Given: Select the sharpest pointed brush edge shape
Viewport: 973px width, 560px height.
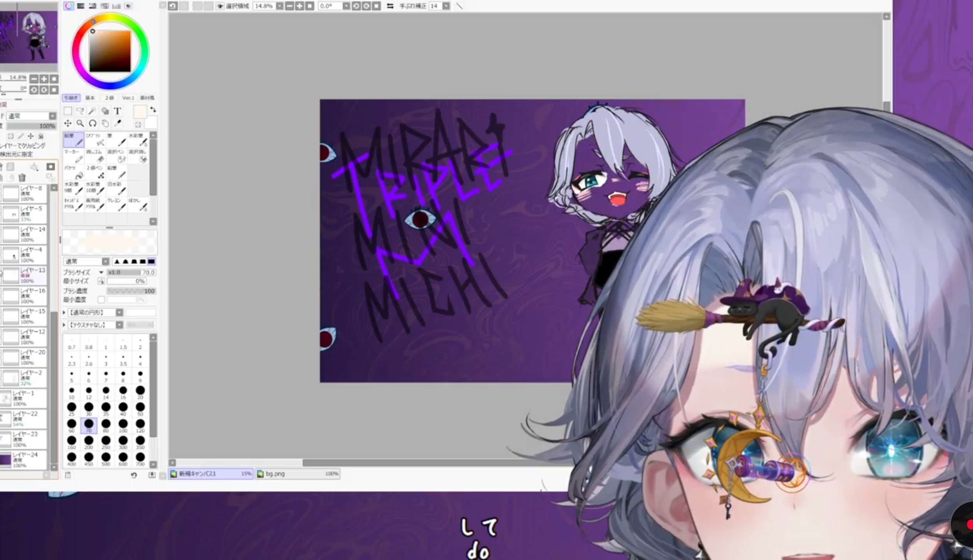Looking at the screenshot, I should point(117,261).
